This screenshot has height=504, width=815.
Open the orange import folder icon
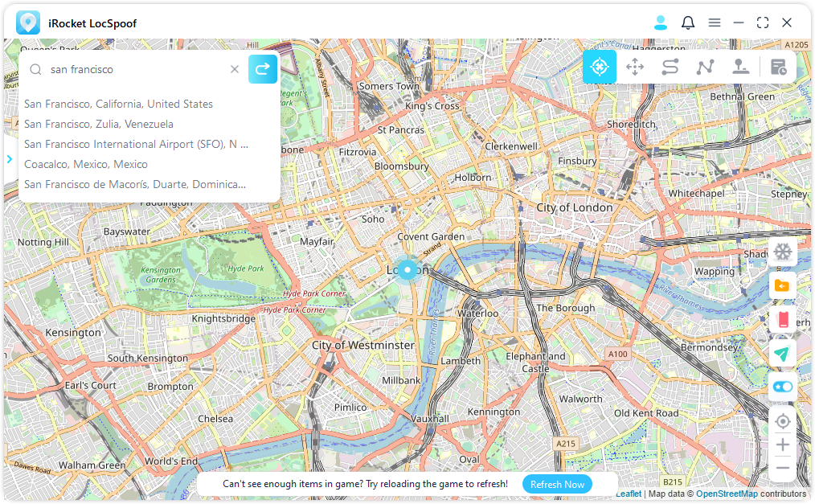pyautogui.click(x=783, y=286)
